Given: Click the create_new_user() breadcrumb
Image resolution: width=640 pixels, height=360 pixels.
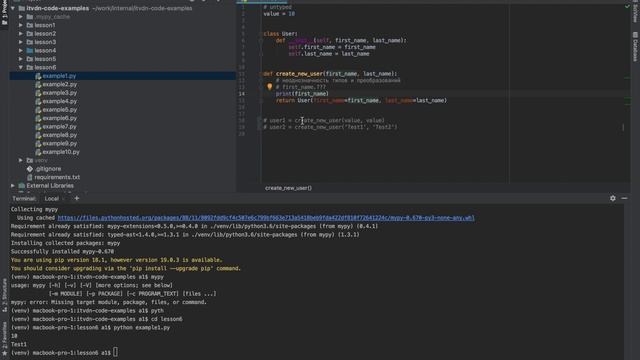Looking at the screenshot, I should point(288,188).
